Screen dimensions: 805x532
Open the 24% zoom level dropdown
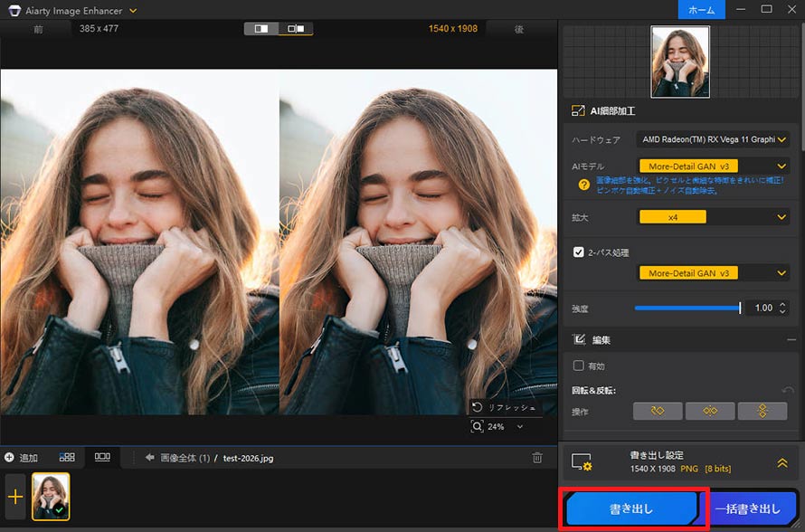point(520,427)
